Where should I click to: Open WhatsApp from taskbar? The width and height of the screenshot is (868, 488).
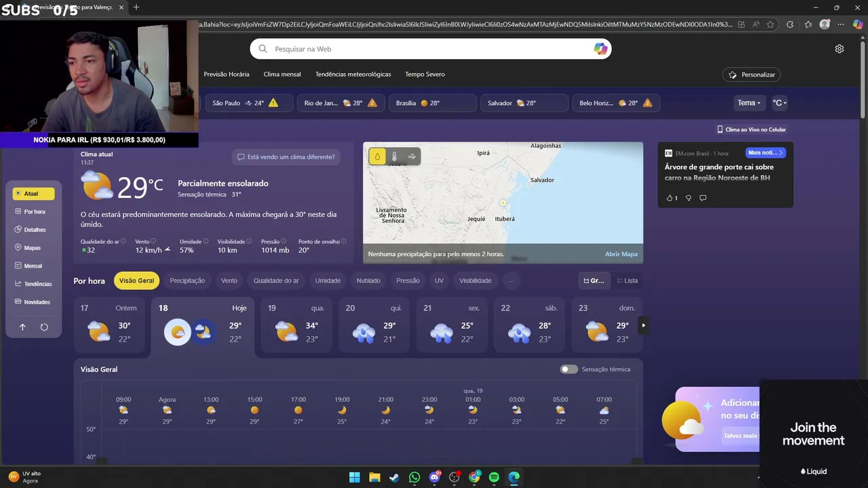coord(414,477)
